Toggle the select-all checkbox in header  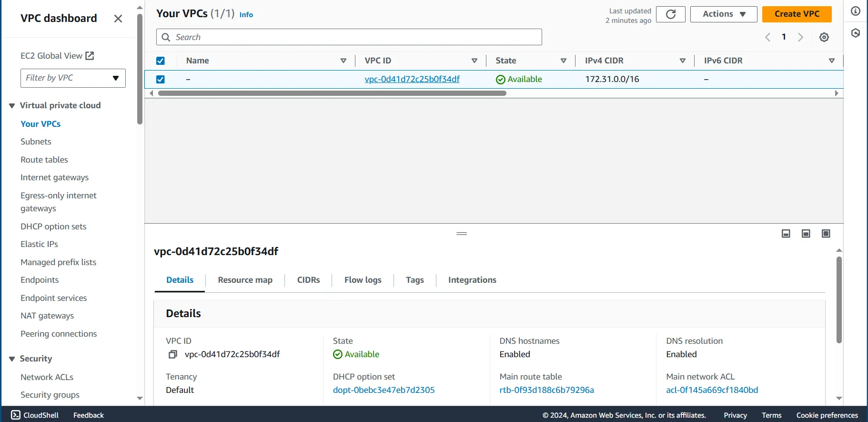[x=161, y=61]
